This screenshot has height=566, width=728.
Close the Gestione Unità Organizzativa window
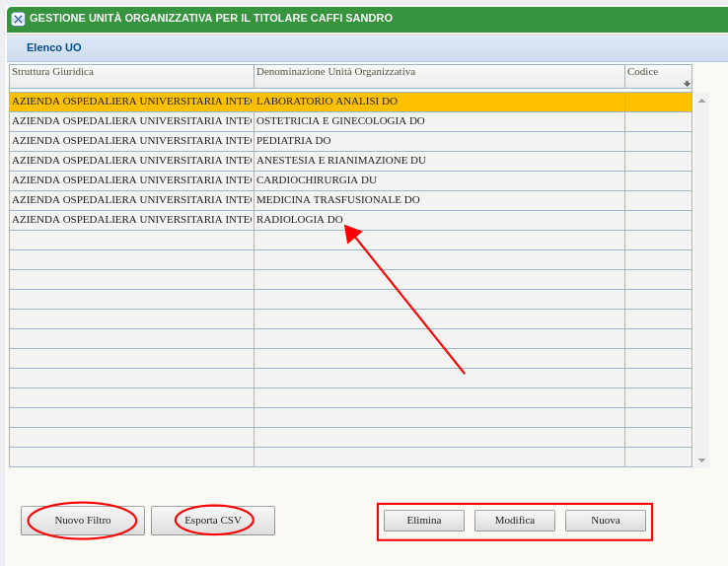click(x=18, y=19)
